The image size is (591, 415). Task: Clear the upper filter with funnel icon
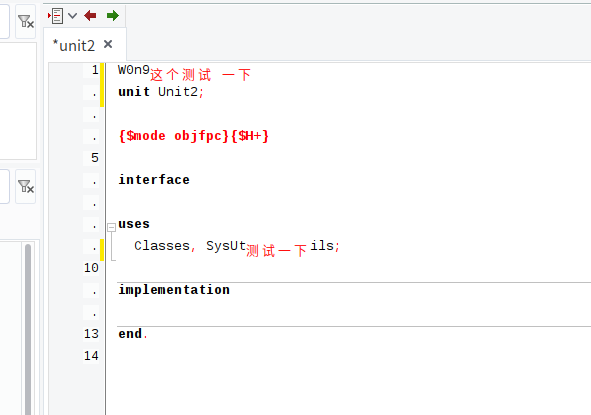tap(26, 21)
